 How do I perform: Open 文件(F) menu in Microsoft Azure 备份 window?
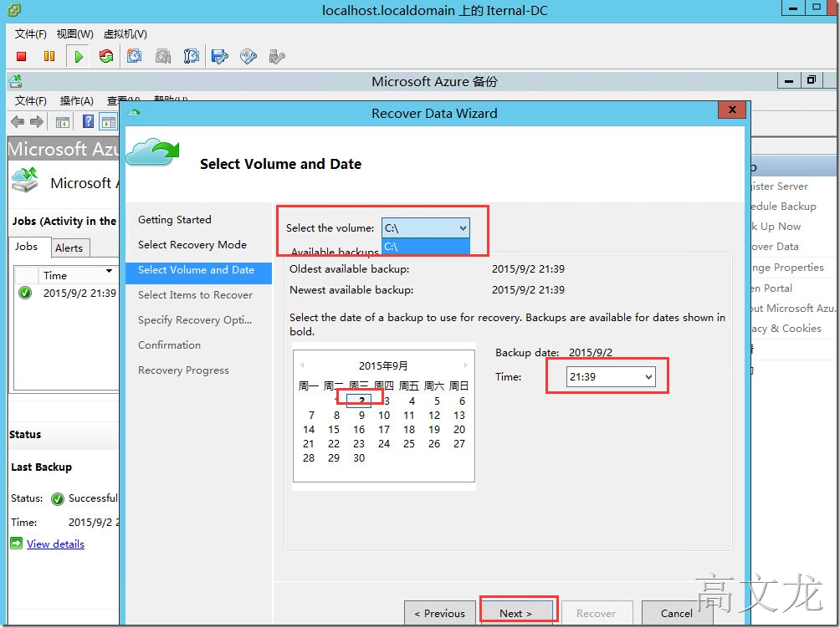pos(30,100)
